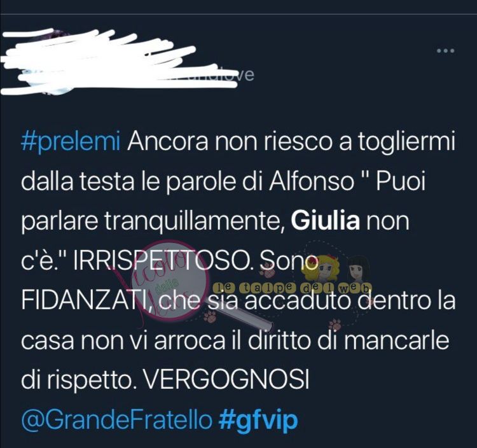The image size is (477, 448).
Task: Open the three-dot more options menu
Action: [x=446, y=51]
